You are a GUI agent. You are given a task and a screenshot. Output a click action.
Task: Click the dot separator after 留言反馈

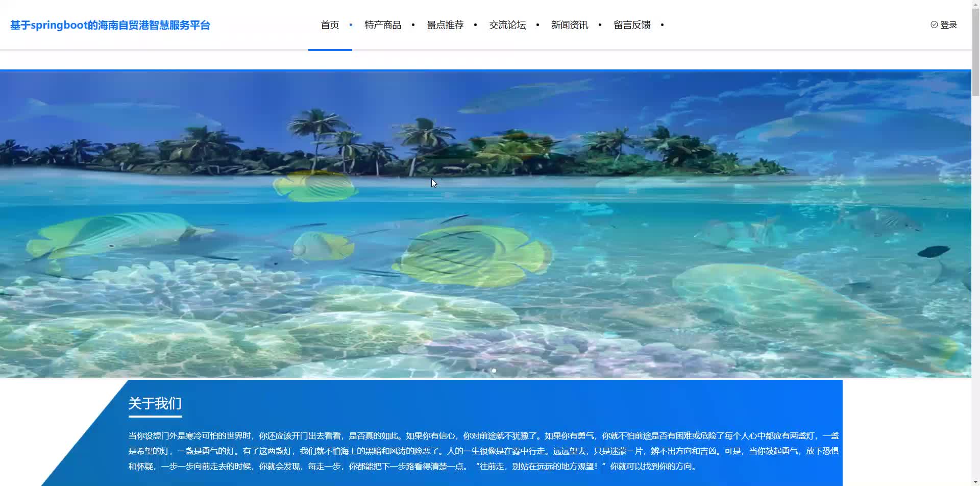coord(663,25)
